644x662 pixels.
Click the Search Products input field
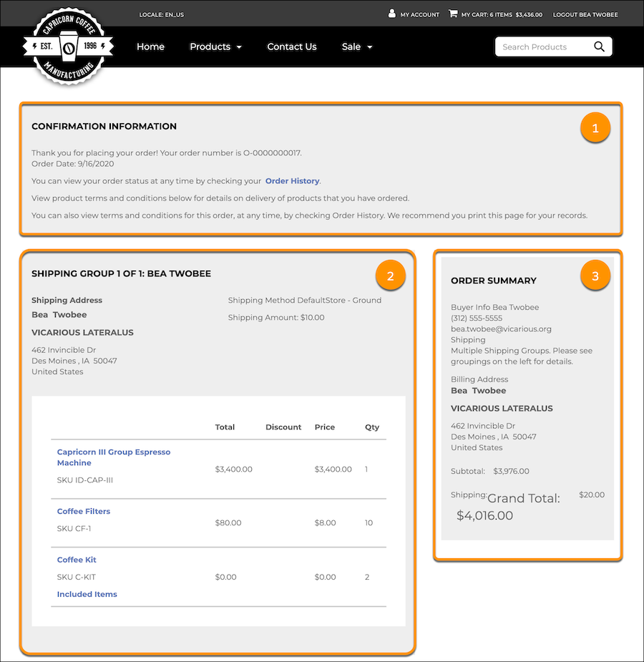click(544, 46)
